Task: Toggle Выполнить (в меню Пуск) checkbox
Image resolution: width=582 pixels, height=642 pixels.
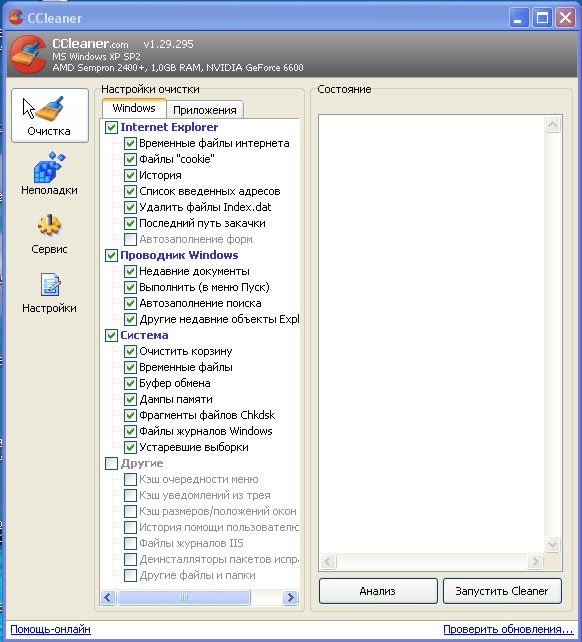Action: (130, 287)
